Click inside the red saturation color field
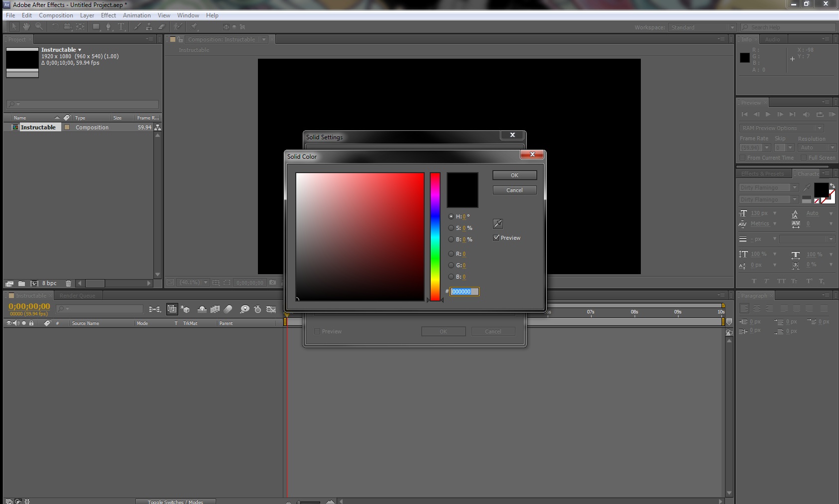 coord(360,237)
